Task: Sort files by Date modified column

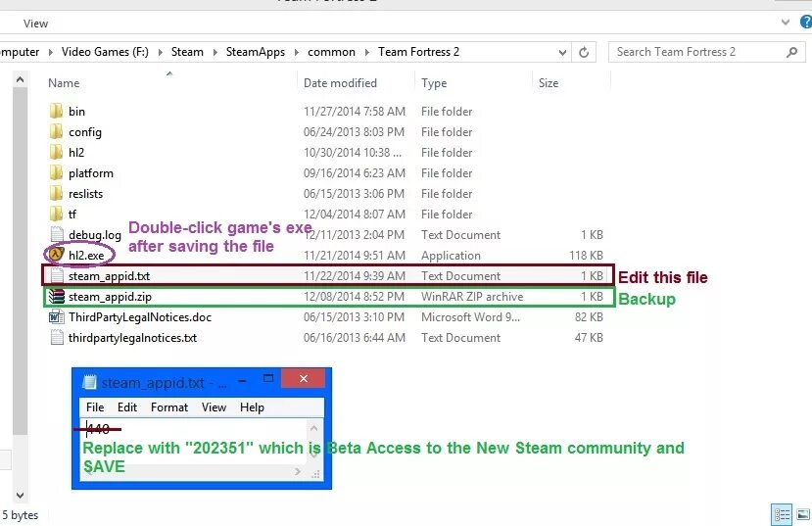Action: click(340, 83)
